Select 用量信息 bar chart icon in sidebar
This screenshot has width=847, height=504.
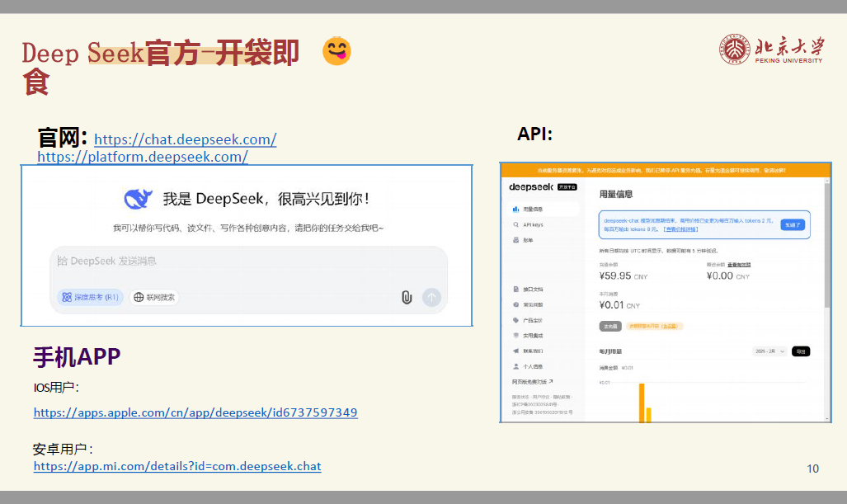pos(516,209)
